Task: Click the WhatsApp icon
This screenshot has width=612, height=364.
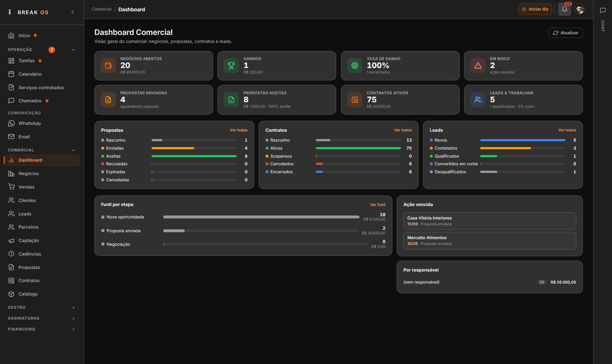Action: tap(11, 123)
